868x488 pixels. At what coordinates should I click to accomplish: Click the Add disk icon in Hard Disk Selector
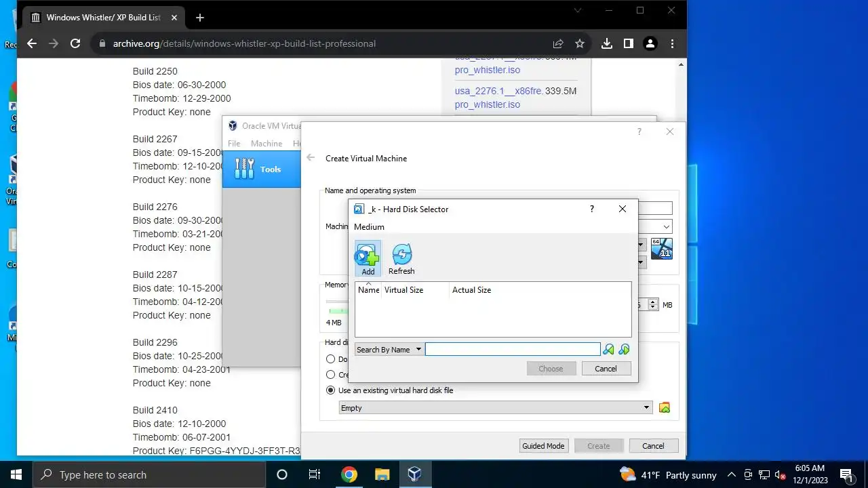pos(368,258)
